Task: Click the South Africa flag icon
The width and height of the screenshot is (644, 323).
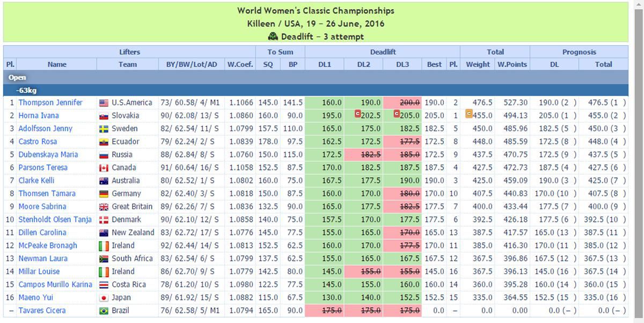Action: 104,259
